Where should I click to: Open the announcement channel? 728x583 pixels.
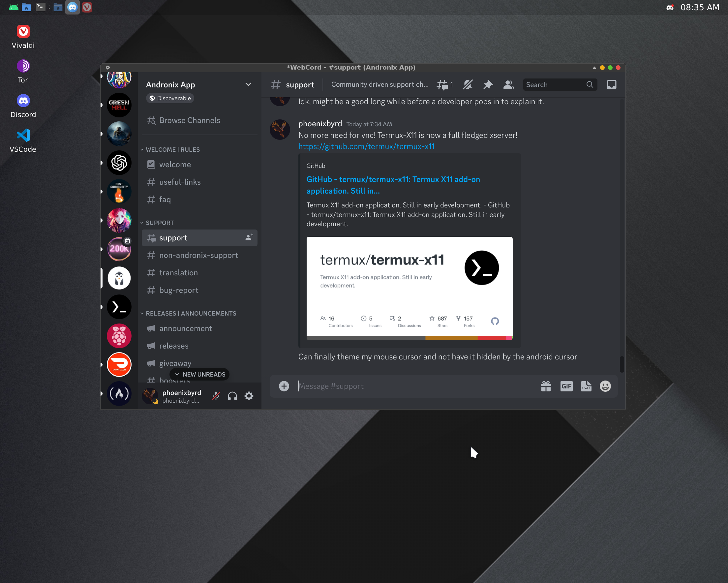[x=199, y=328]
